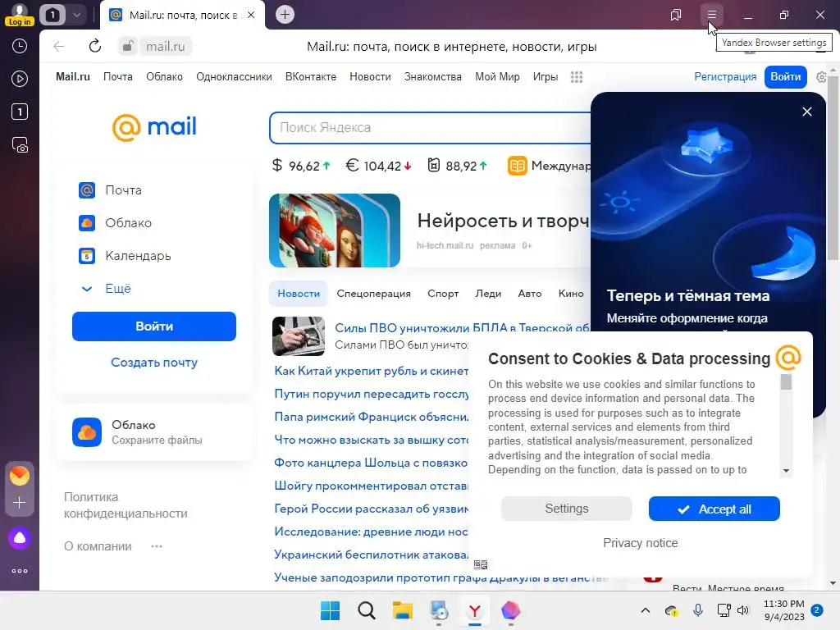Screen dimensions: 840x630
Task: Open Alice assistant purple icon
Action: [20, 538]
